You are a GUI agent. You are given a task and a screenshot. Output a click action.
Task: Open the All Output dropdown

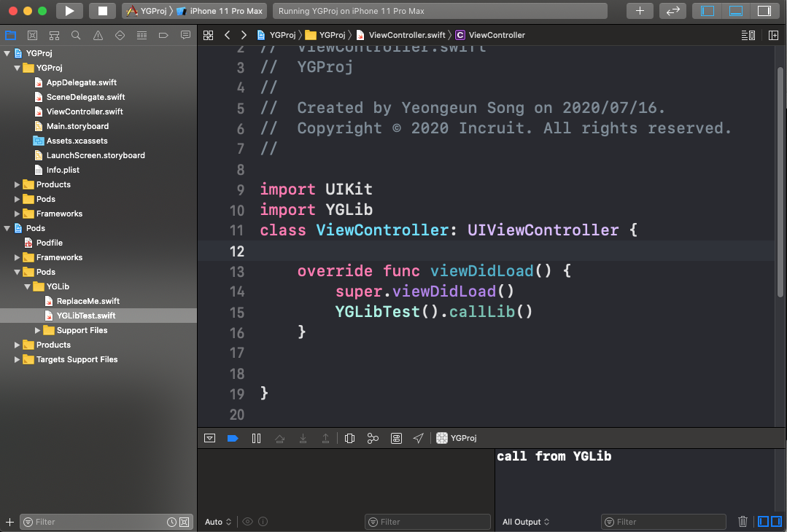(526, 522)
